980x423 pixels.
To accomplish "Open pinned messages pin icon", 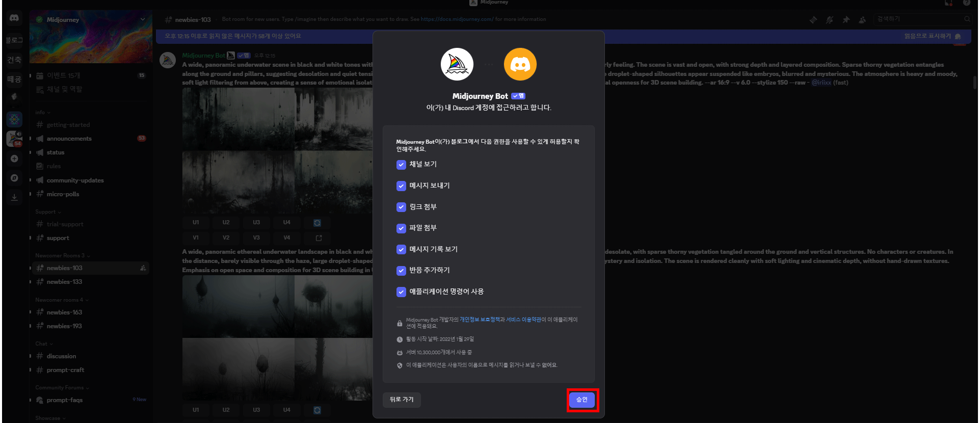I will (x=846, y=20).
